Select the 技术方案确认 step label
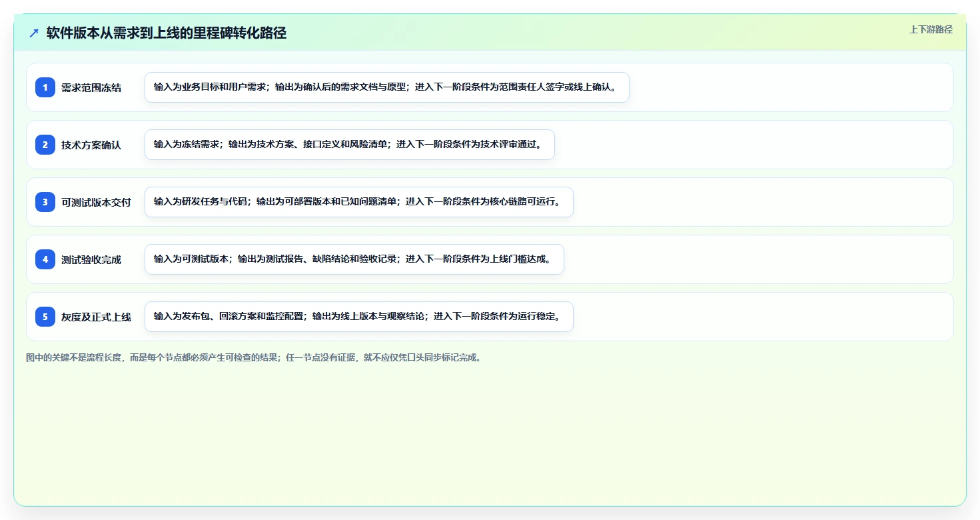Screen dimensions: 980x520 click(91, 145)
